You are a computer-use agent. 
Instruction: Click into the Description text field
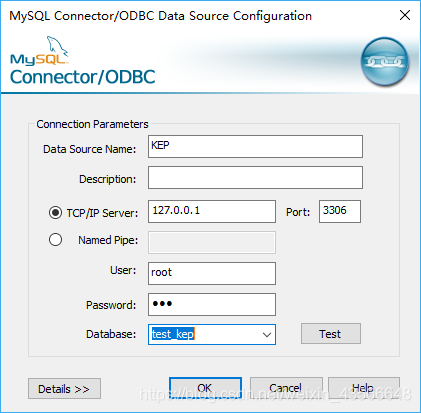[x=255, y=178]
